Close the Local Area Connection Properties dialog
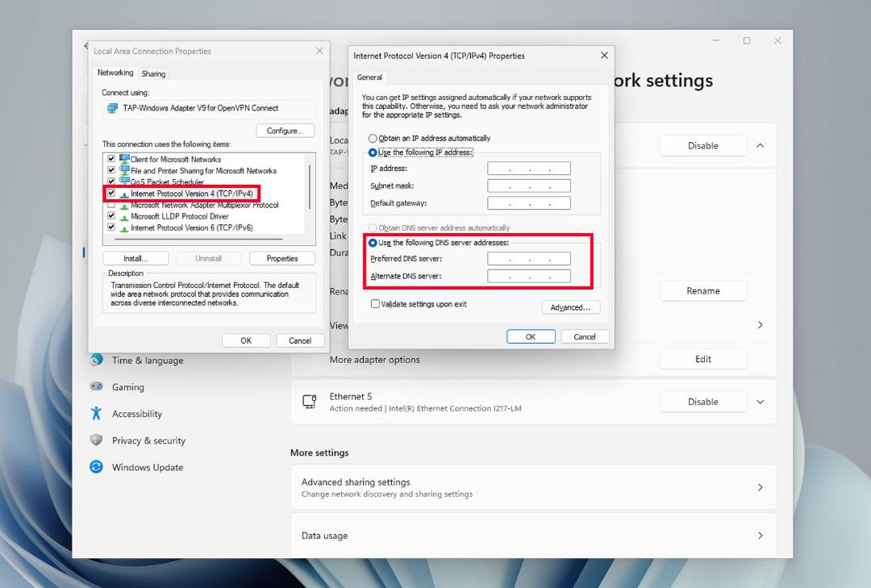 [319, 51]
